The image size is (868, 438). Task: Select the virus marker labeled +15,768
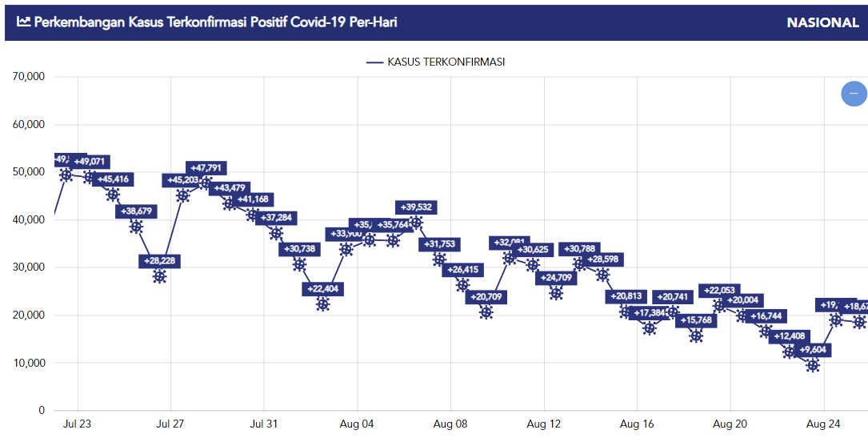(x=696, y=336)
